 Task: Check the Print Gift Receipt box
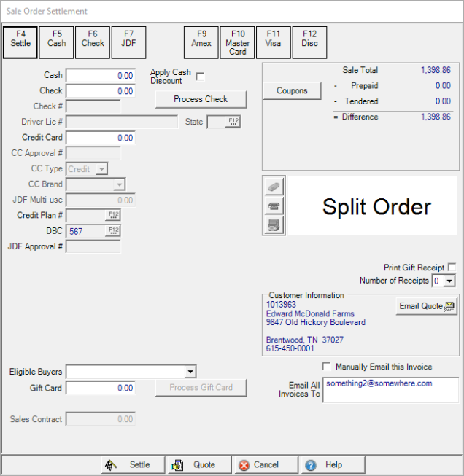(x=452, y=268)
